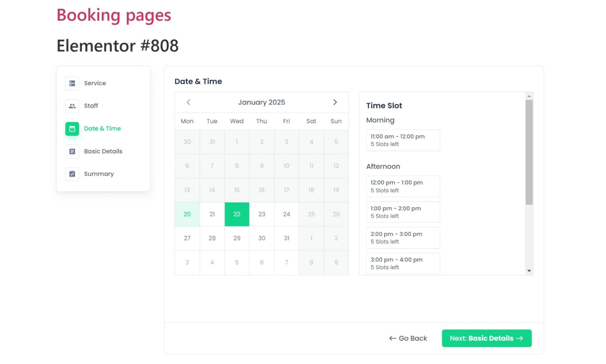
Task: Select the 11:00 am - 12:00 pm slot
Action: point(403,140)
